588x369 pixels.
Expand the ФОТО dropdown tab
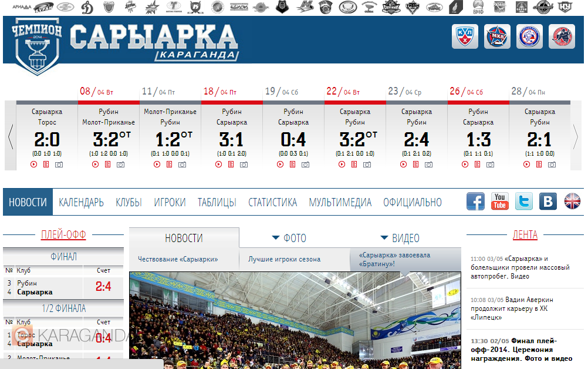289,238
